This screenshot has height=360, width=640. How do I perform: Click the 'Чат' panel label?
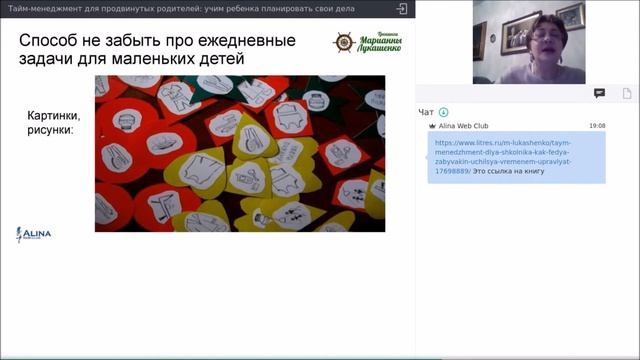(426, 112)
